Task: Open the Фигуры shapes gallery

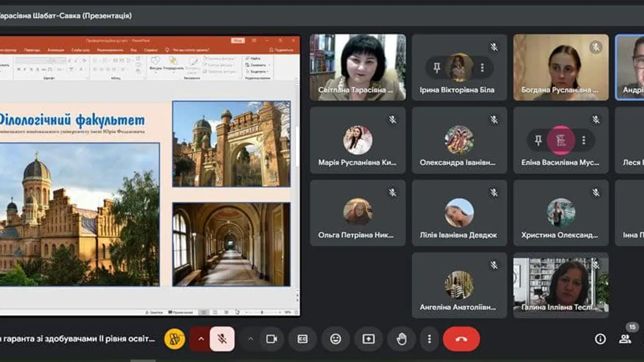Action: (155, 64)
